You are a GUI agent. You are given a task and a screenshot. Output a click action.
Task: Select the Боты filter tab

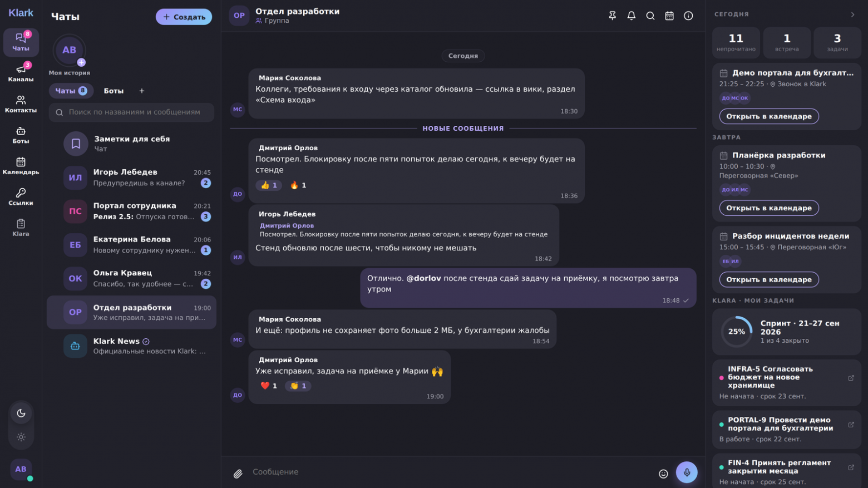click(114, 91)
